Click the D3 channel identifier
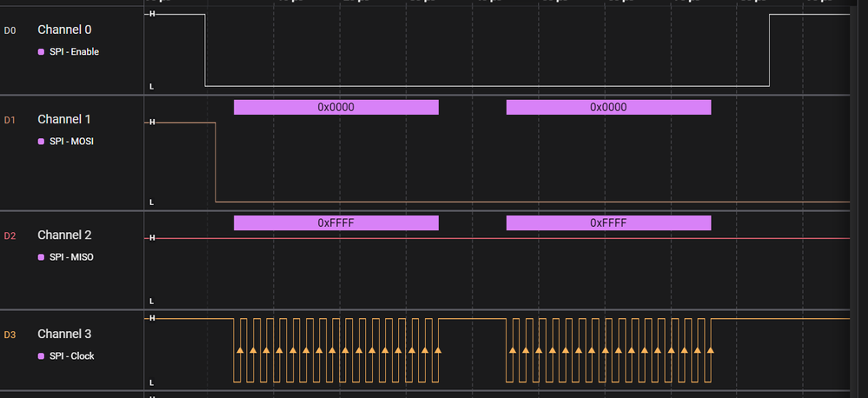The height and width of the screenshot is (398, 868). click(10, 335)
